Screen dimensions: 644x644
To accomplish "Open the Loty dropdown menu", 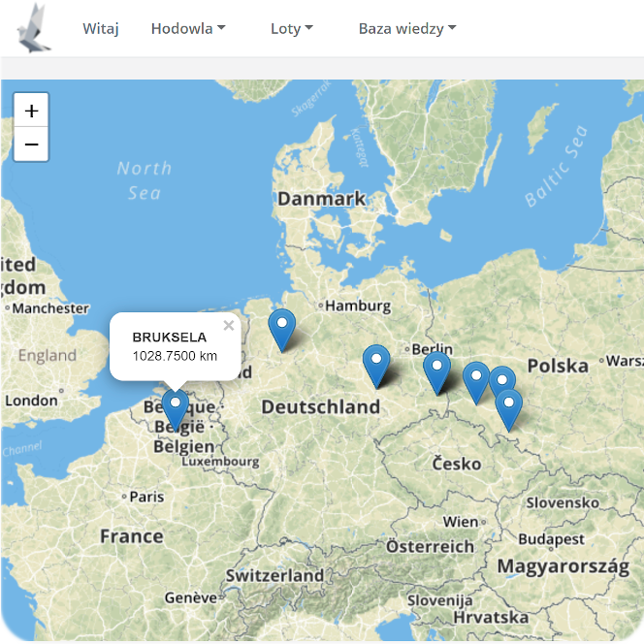I will point(291,28).
